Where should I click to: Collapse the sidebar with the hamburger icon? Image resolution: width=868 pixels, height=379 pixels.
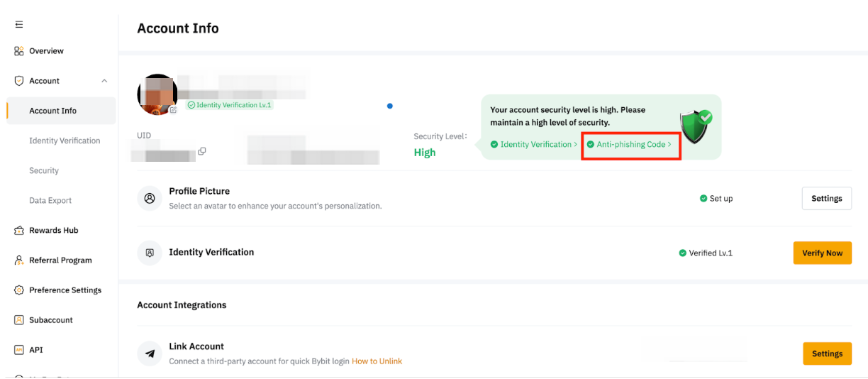(x=19, y=25)
